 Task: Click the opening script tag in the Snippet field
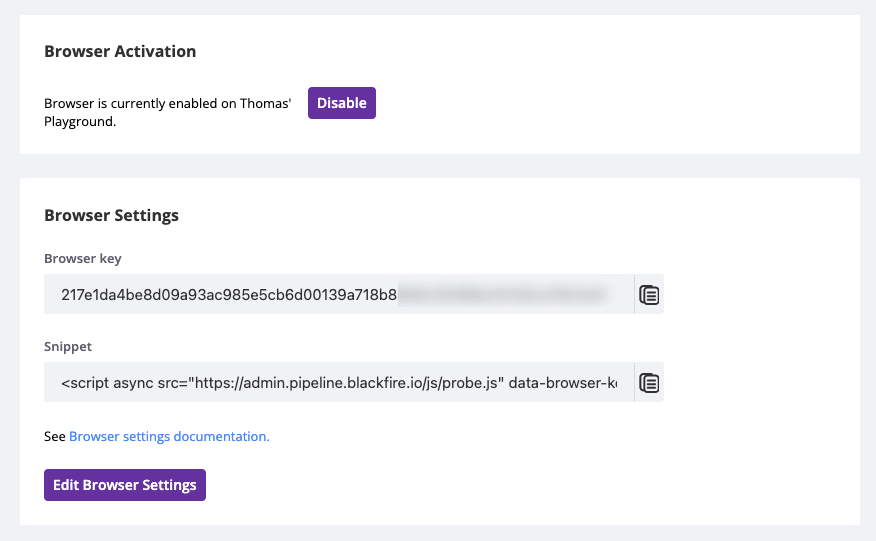coord(84,383)
